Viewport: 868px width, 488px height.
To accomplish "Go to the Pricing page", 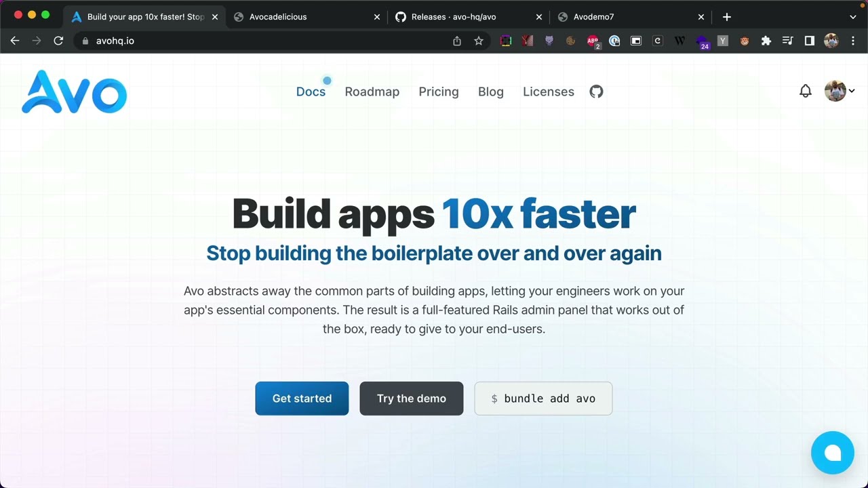I will click(439, 91).
